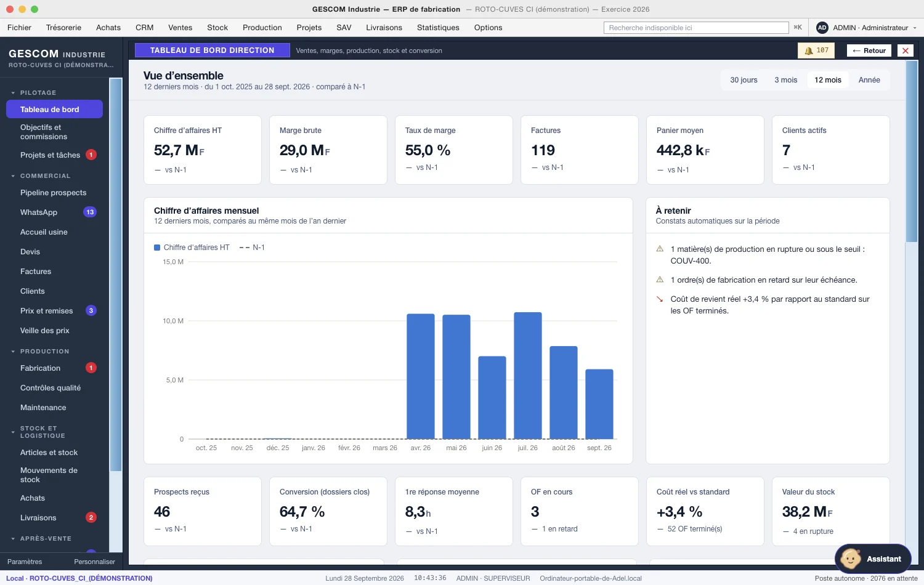Select the Année period
The image size is (924, 585).
pyautogui.click(x=869, y=80)
